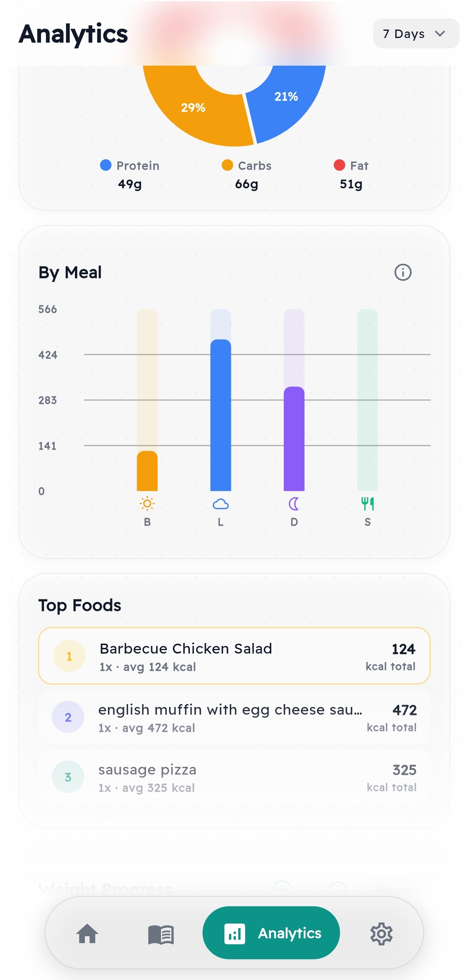Tap the breakfast sun icon
The width and height of the screenshot is (468, 980).
(x=147, y=503)
